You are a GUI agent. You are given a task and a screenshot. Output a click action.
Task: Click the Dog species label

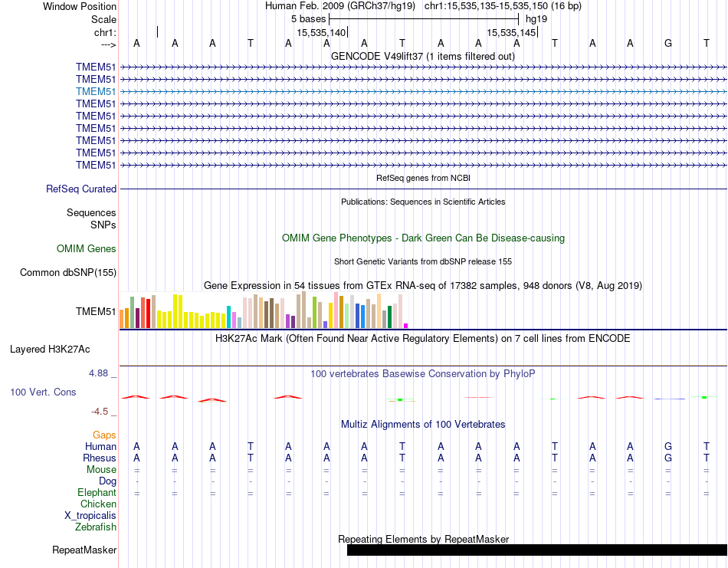tap(107, 481)
